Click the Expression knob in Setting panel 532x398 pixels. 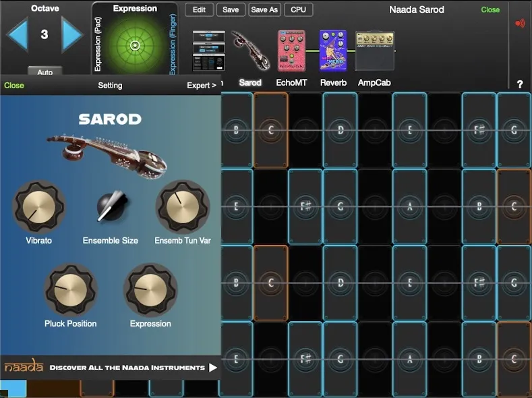tap(150, 291)
